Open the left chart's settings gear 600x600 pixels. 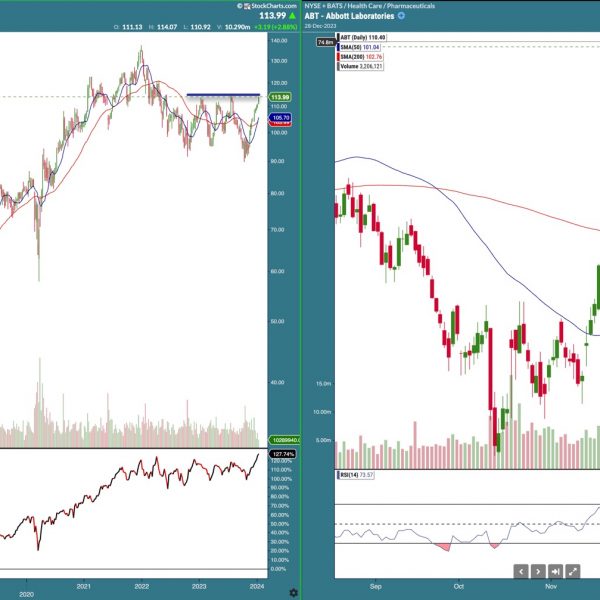(293, 592)
